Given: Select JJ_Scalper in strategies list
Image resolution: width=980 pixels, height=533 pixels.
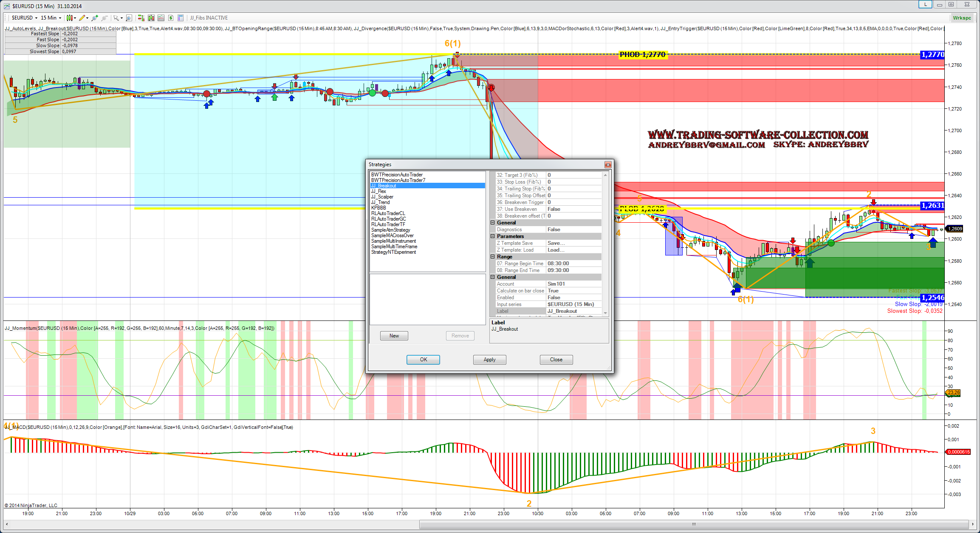Looking at the screenshot, I should tap(382, 197).
